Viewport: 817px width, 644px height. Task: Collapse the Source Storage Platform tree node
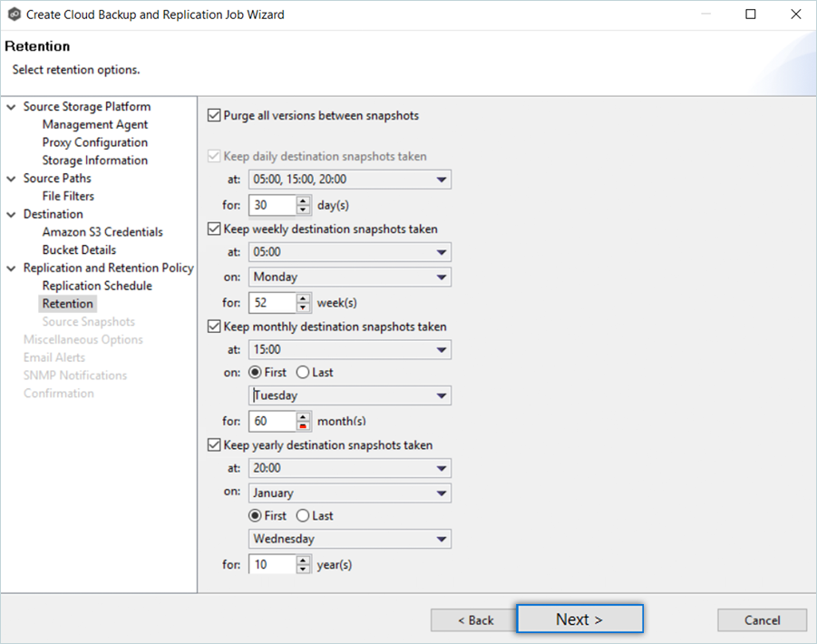(11, 107)
